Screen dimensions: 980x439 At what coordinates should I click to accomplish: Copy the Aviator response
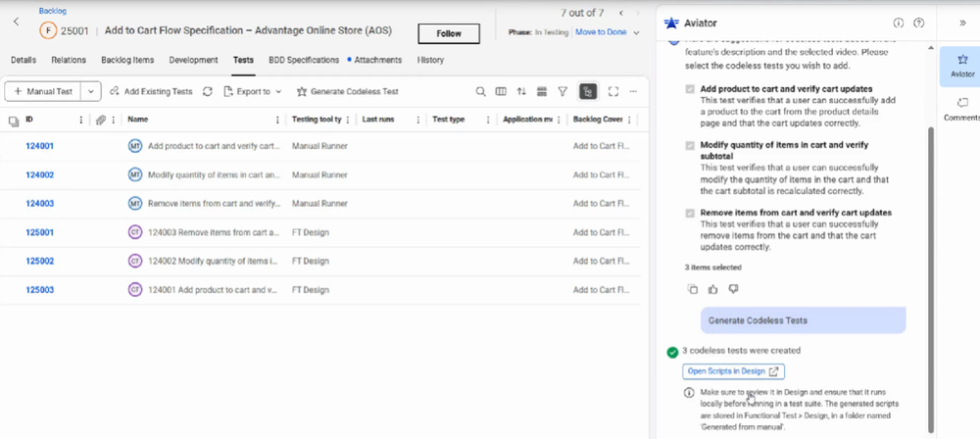[693, 289]
